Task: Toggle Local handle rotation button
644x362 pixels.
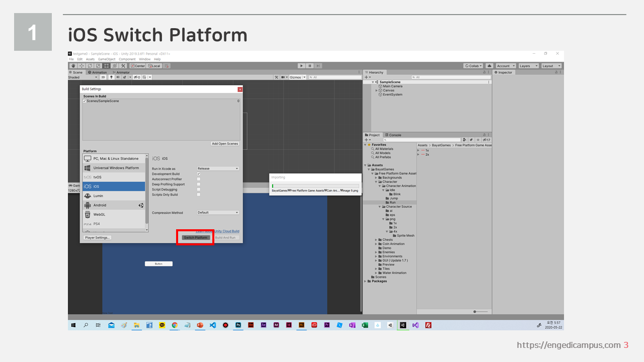Action: 154,66
